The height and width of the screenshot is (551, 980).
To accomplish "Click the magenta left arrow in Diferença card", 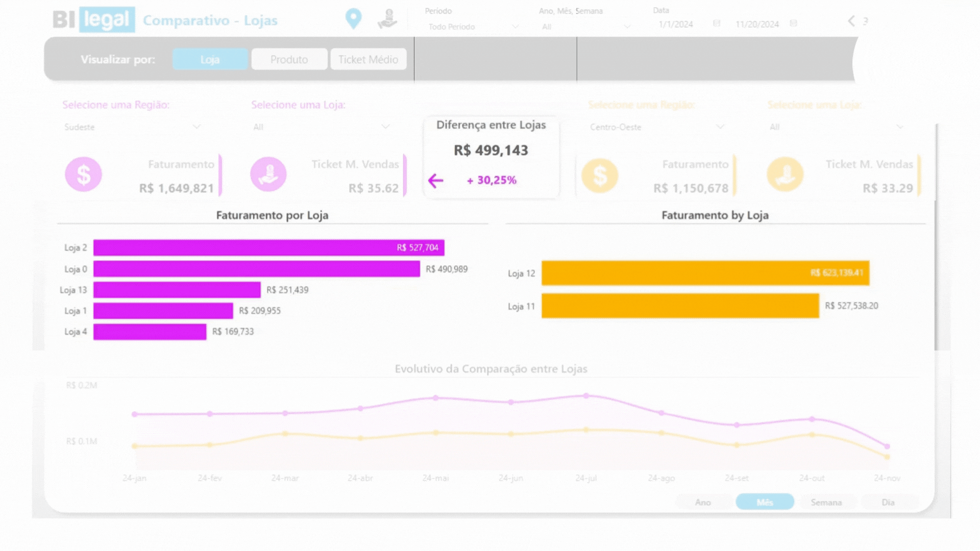I will 435,181.
